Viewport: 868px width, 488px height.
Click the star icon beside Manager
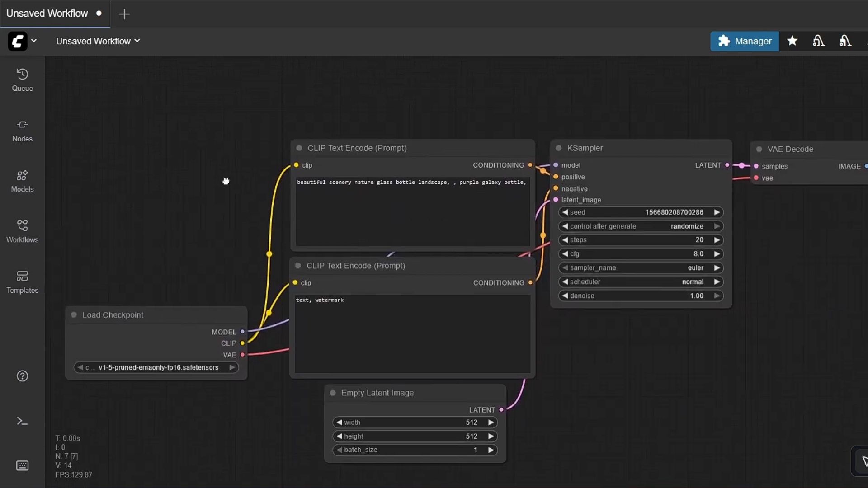click(x=792, y=41)
